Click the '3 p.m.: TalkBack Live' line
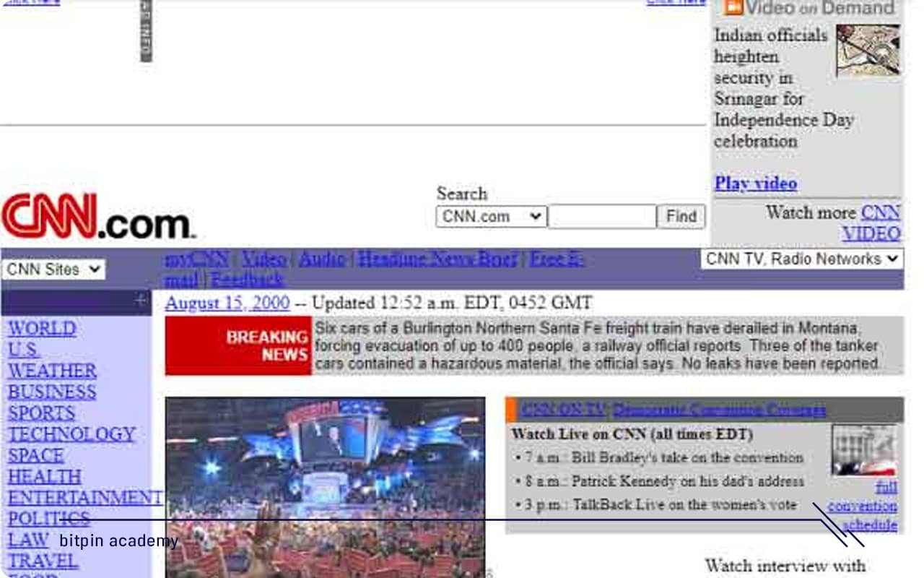The height and width of the screenshot is (578, 924). 656,505
